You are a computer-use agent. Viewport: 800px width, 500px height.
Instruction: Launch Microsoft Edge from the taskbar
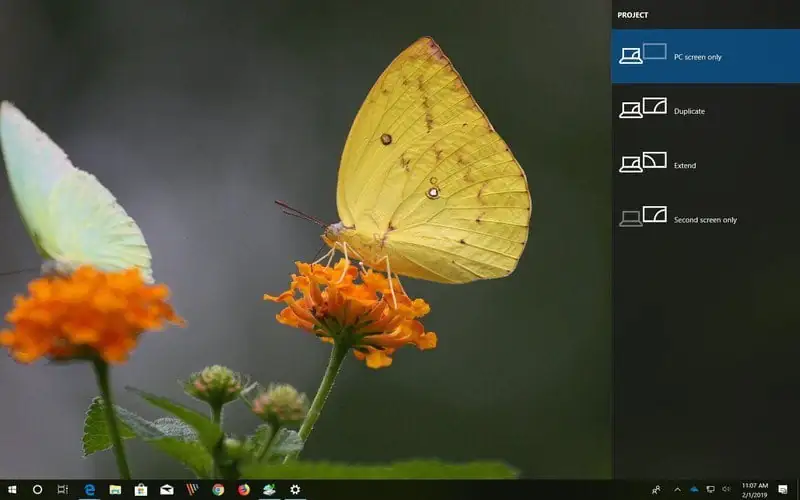[x=89, y=490]
